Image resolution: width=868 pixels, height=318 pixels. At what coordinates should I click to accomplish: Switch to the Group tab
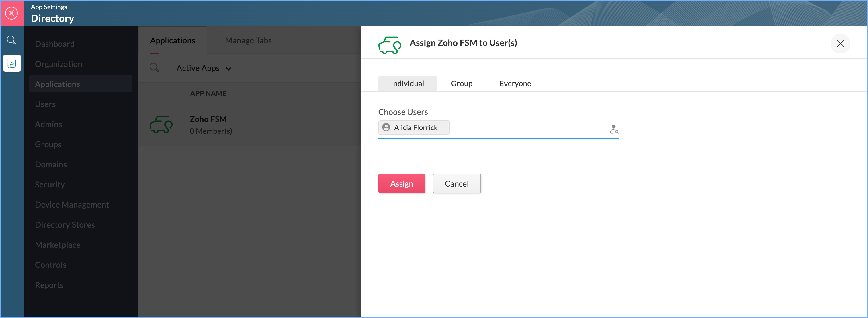pos(461,83)
